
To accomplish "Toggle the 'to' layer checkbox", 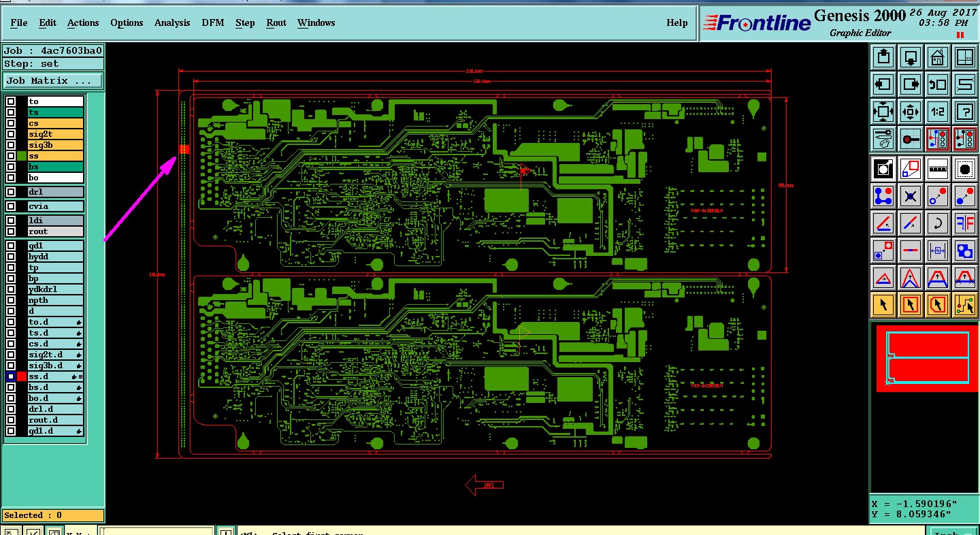I will pyautogui.click(x=11, y=101).
